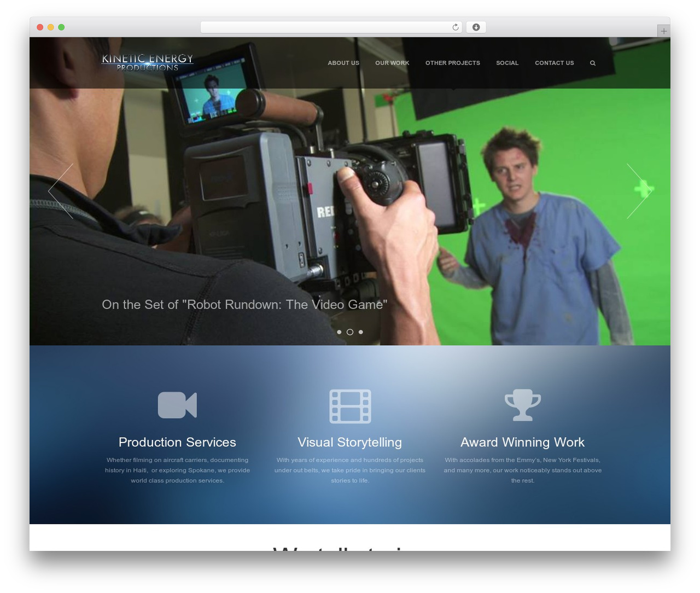The width and height of the screenshot is (700, 593).
Task: Close the browser window with red button
Action: click(x=40, y=27)
